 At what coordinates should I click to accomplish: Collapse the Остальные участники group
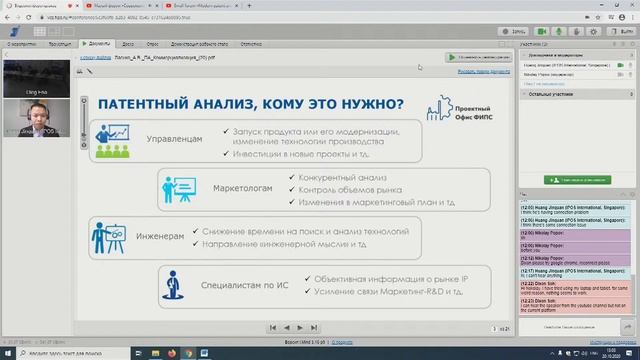coord(524,94)
